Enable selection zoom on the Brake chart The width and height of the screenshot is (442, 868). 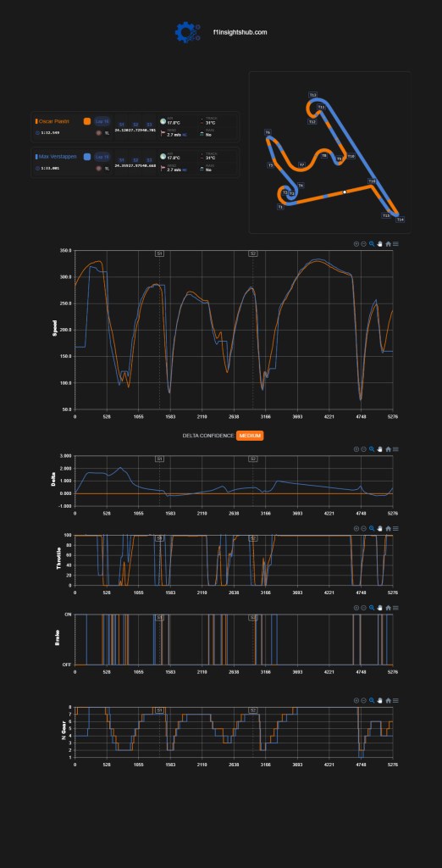point(372,608)
